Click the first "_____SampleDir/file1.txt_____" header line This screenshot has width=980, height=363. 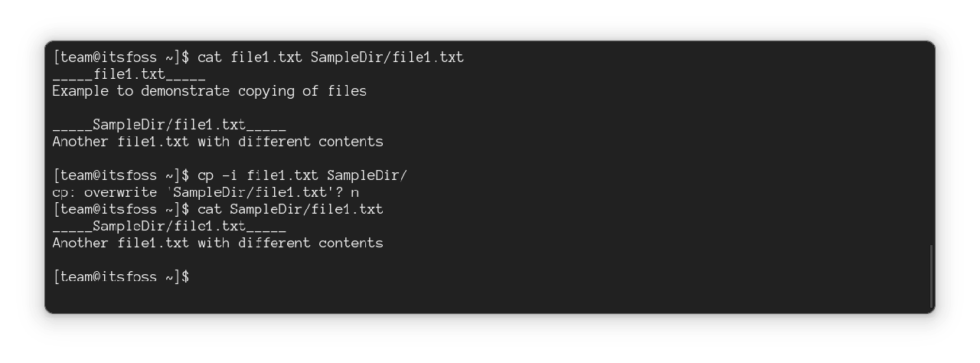pos(168,125)
